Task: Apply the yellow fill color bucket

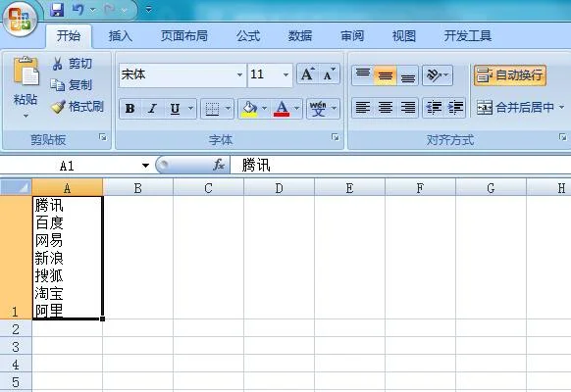Action: click(x=249, y=109)
